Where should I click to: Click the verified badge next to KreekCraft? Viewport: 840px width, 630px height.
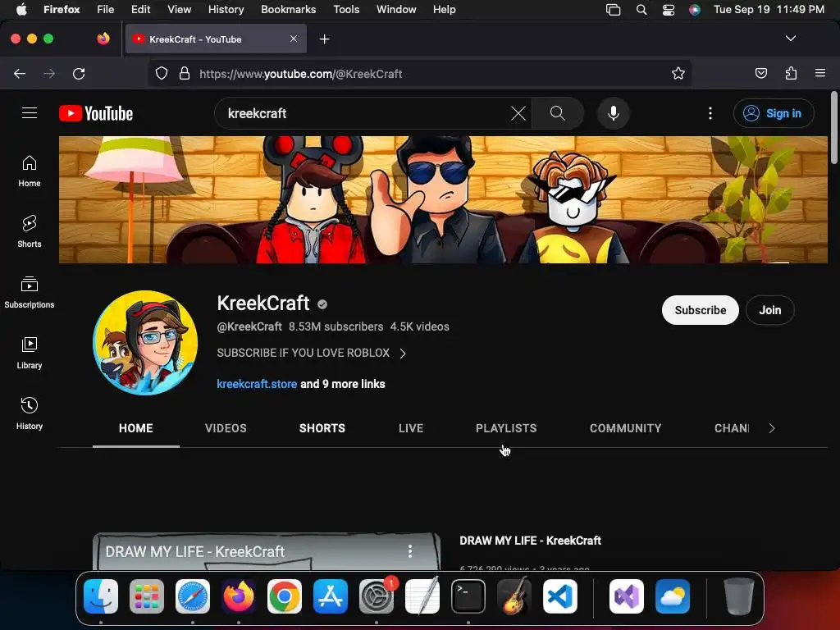point(322,304)
